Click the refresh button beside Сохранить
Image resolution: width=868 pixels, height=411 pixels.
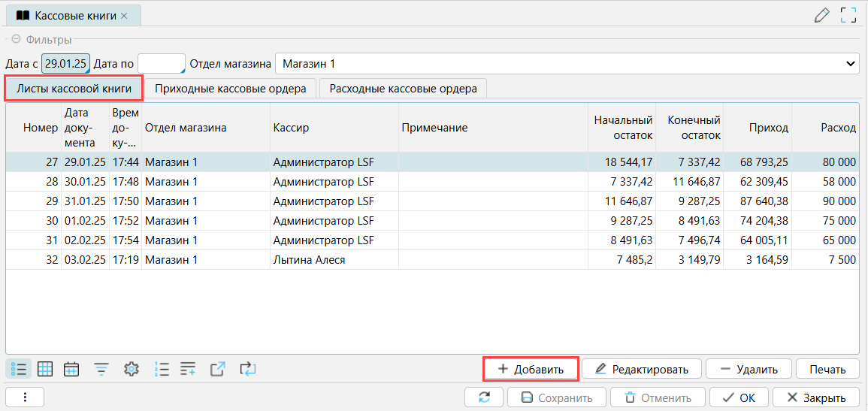[484, 397]
